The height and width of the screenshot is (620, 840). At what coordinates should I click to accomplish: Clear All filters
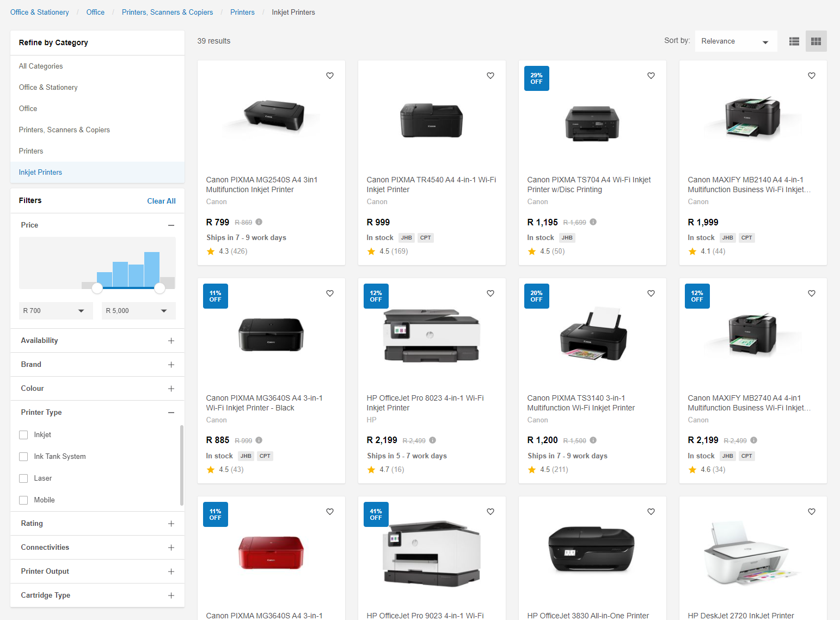(161, 201)
